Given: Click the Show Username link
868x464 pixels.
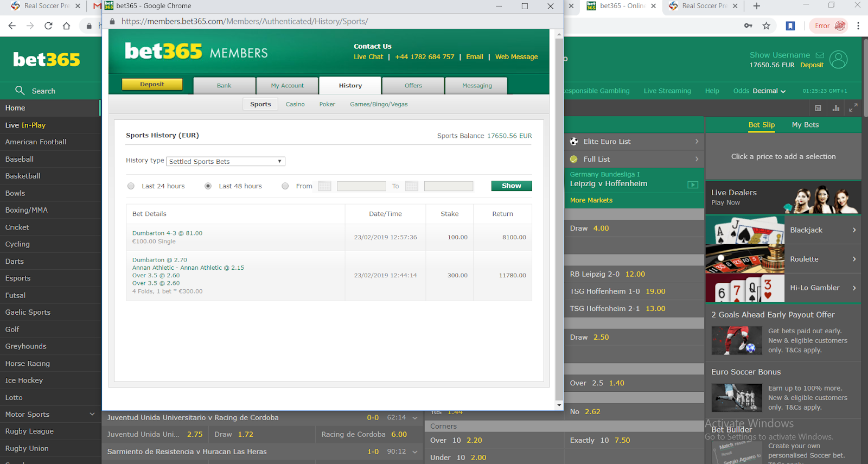Looking at the screenshot, I should coord(780,55).
